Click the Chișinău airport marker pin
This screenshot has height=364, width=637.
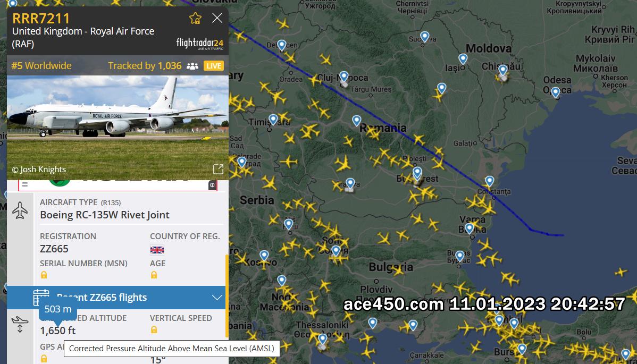503,70
